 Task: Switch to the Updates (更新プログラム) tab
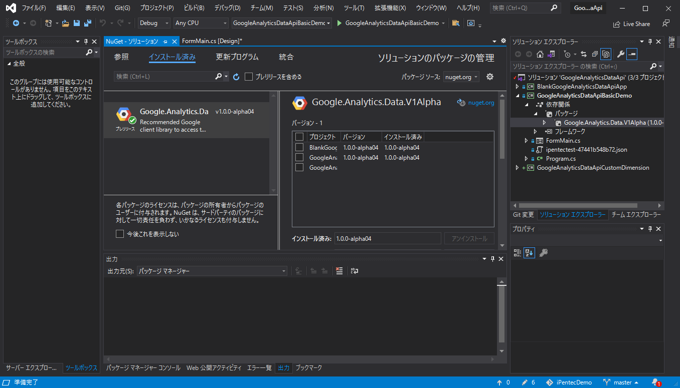coord(237,57)
